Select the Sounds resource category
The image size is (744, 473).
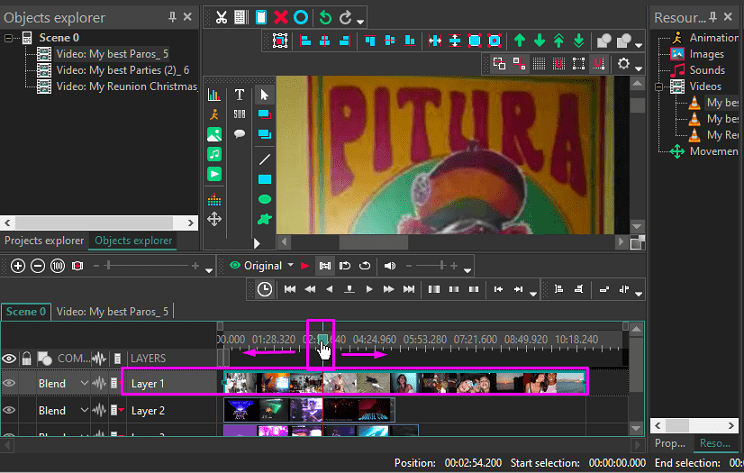pos(707,70)
